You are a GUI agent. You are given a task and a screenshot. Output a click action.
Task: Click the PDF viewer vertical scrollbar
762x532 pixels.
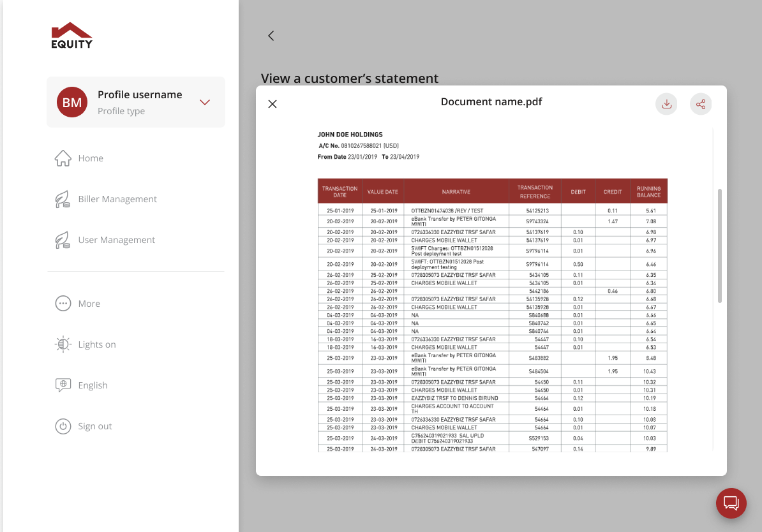click(x=721, y=246)
